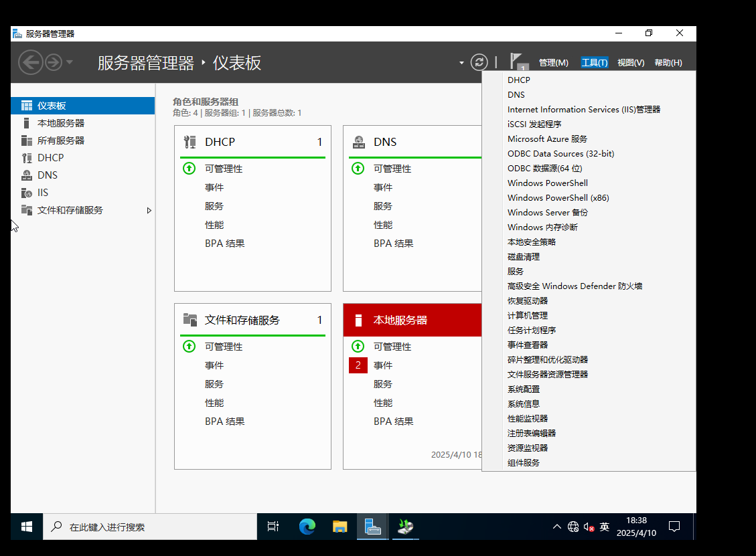Open 服务 in the DNS tile
Image resolution: width=756 pixels, height=556 pixels.
pos(383,206)
